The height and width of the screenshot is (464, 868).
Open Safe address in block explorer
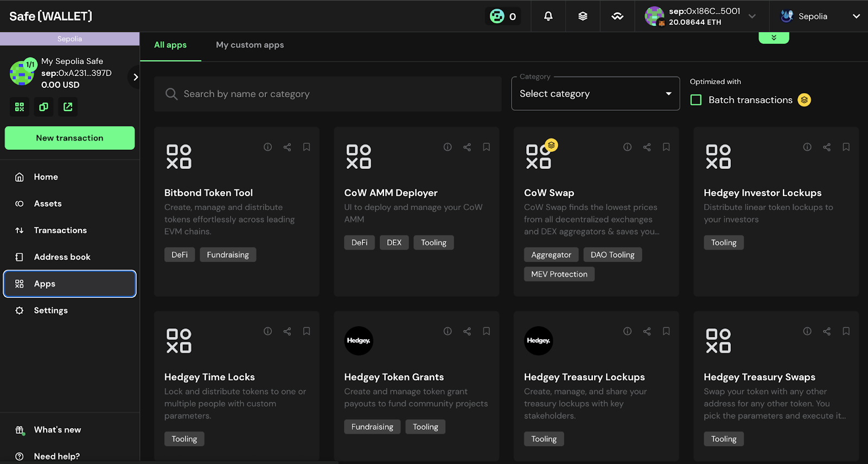coord(68,107)
